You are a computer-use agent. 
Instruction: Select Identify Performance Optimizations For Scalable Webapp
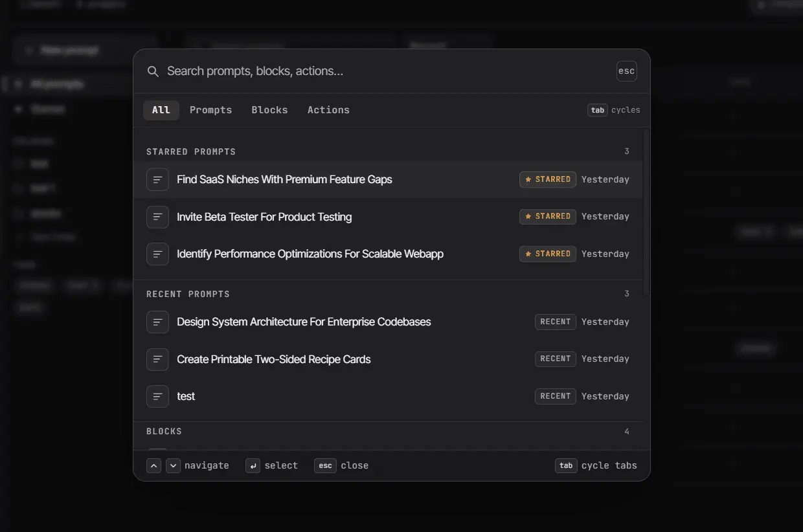(x=388, y=254)
